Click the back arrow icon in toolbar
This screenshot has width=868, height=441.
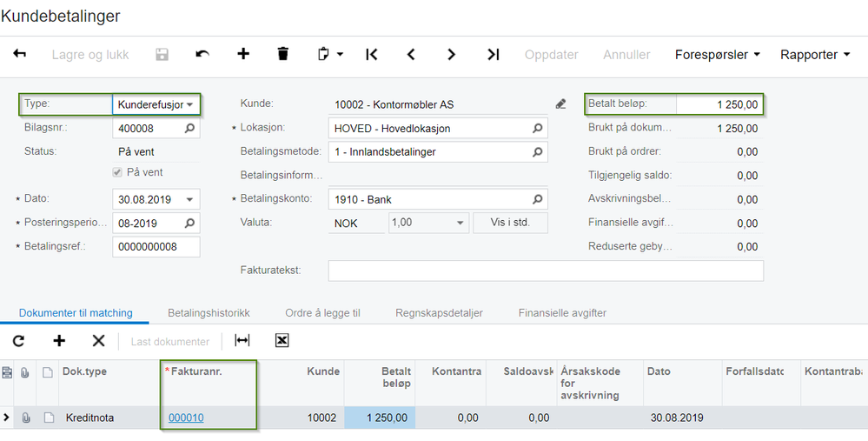coord(20,54)
